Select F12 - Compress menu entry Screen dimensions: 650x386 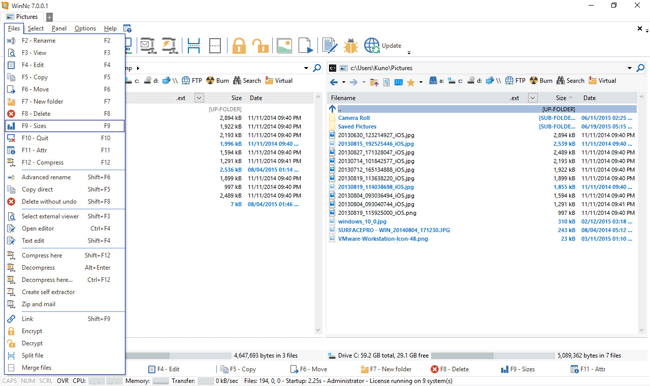(65, 163)
